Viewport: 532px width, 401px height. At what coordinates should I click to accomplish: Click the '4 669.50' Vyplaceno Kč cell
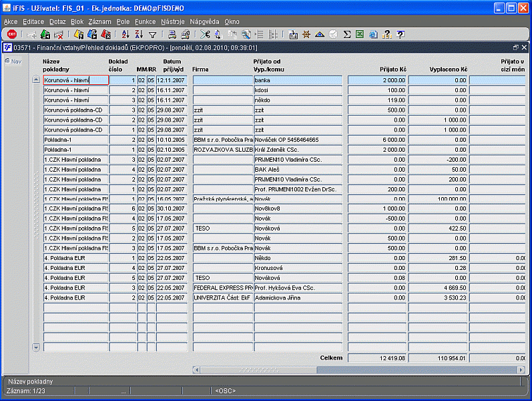tap(438, 288)
